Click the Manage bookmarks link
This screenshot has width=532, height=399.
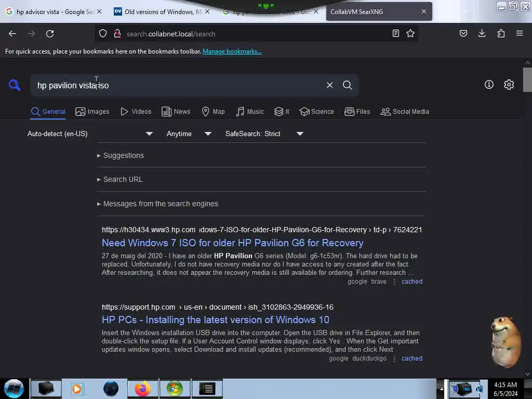232,51
